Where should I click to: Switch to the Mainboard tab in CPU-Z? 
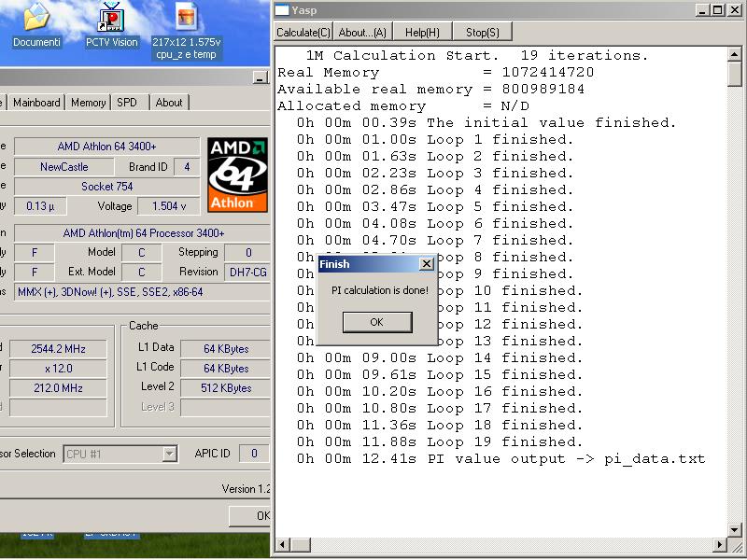coord(36,103)
